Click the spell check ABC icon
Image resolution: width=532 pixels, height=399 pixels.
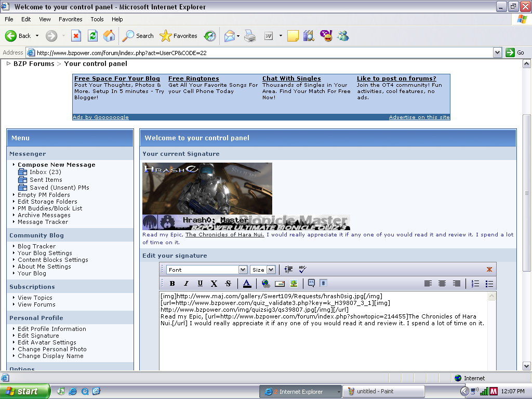pos(303,270)
